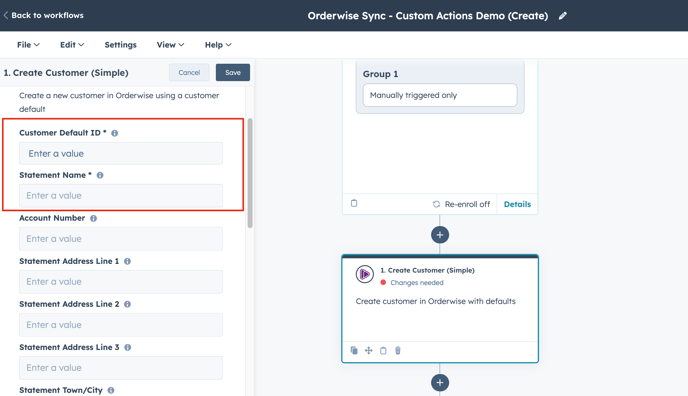Click the Group 1 heading
This screenshot has width=688, height=396.
380,74
